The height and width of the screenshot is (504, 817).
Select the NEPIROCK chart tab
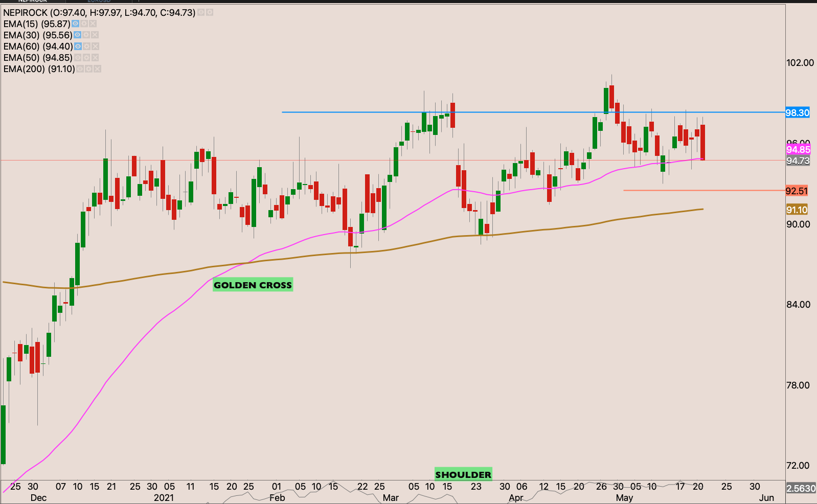click(33, 2)
